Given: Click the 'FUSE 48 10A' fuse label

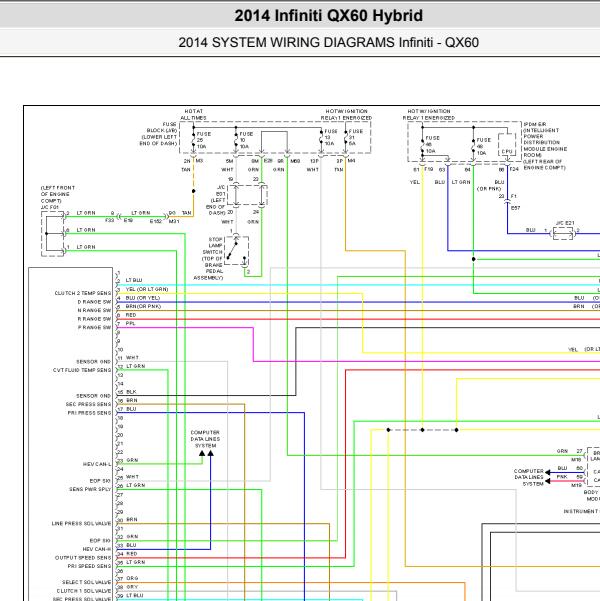Looking at the screenshot, I should coord(483,146).
